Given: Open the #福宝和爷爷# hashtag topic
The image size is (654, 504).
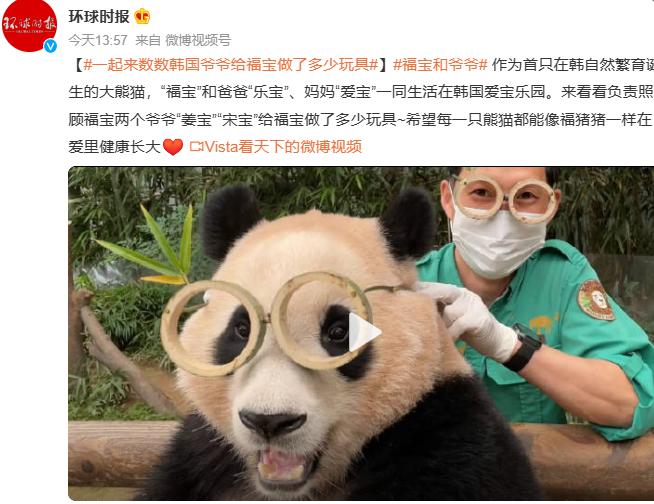Looking at the screenshot, I should point(440,65).
